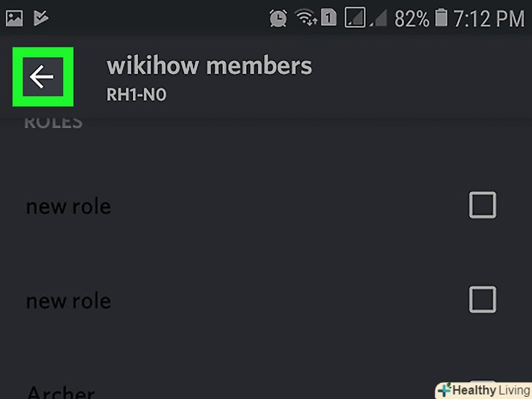Check the box for the first new role
532x399 pixels.
[x=482, y=205]
